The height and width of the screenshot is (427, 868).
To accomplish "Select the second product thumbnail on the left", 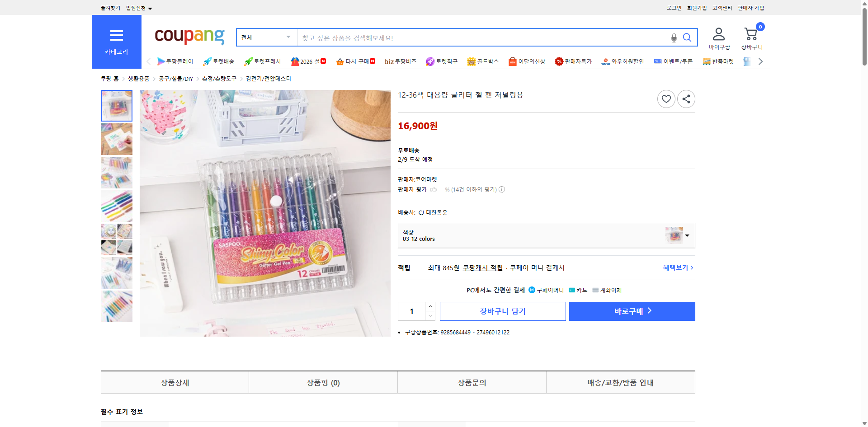I will (x=116, y=139).
